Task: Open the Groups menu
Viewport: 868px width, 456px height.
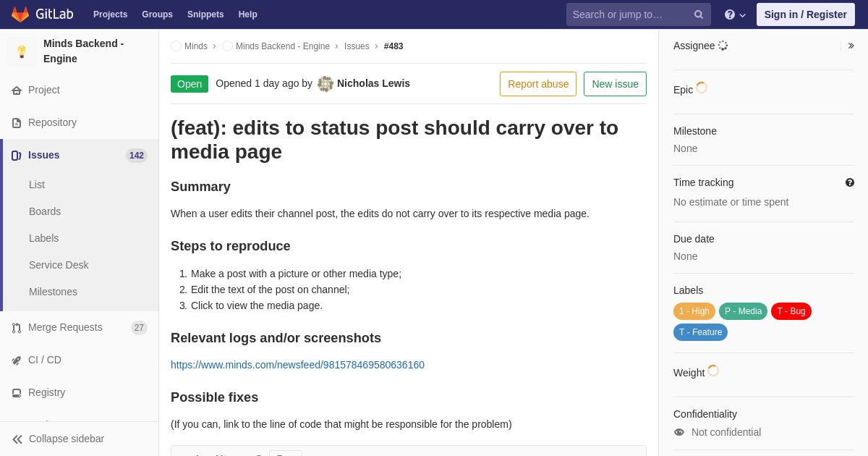Action: tap(157, 14)
